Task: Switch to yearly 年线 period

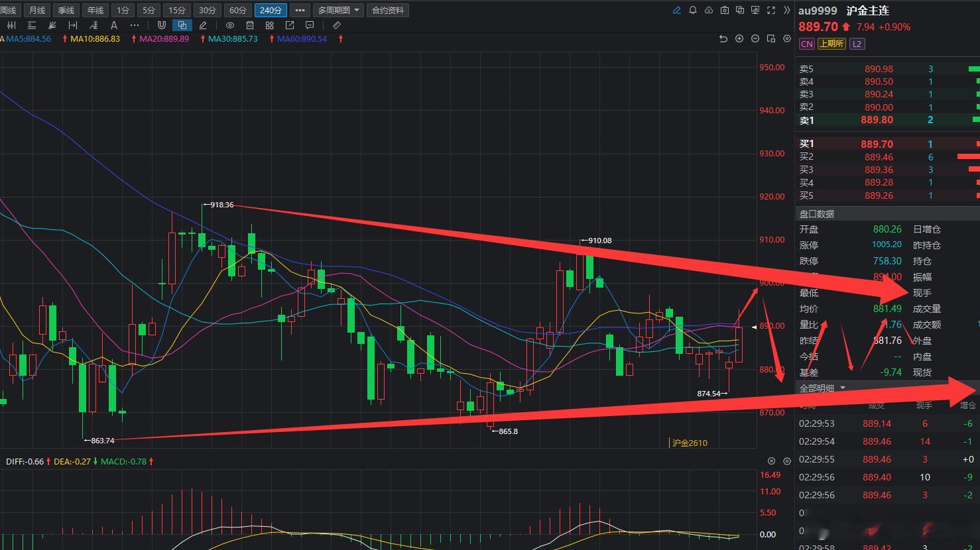Action: 95,11
